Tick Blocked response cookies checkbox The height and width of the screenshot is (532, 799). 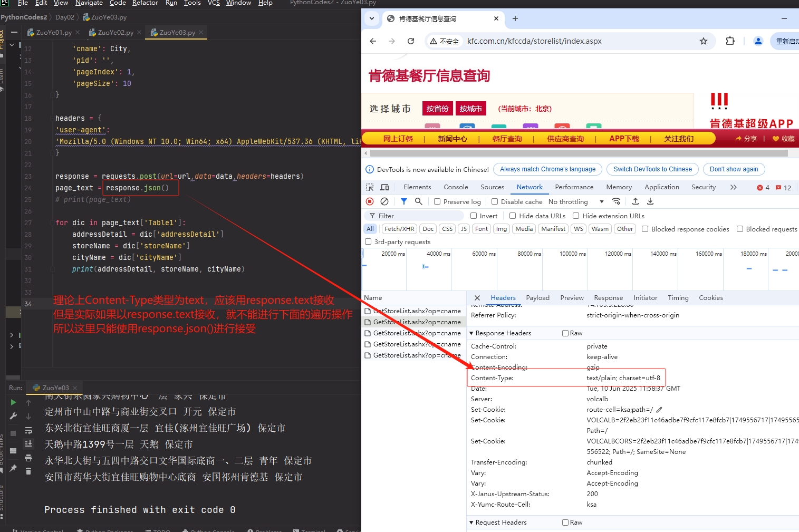[645, 229]
